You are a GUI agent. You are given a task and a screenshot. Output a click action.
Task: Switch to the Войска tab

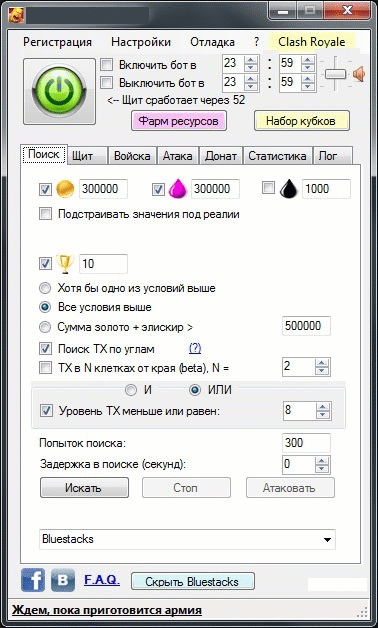(133, 156)
